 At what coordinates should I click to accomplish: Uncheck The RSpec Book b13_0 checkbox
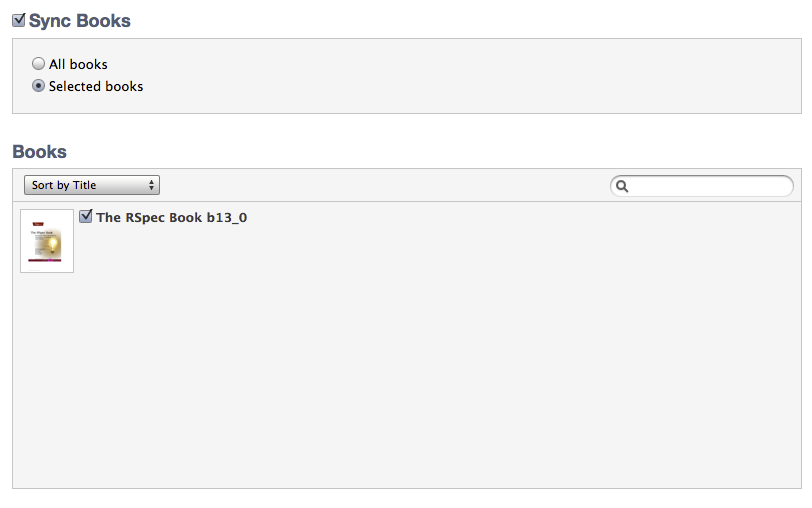click(86, 216)
